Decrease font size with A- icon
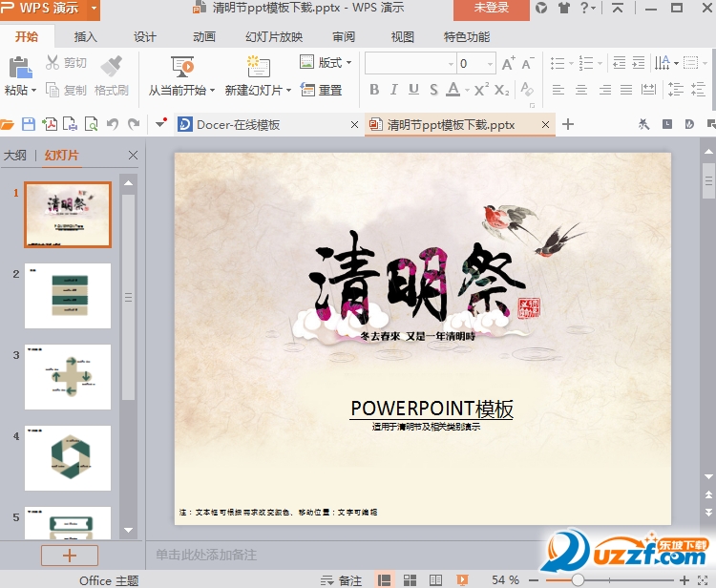The height and width of the screenshot is (588, 716). (527, 63)
